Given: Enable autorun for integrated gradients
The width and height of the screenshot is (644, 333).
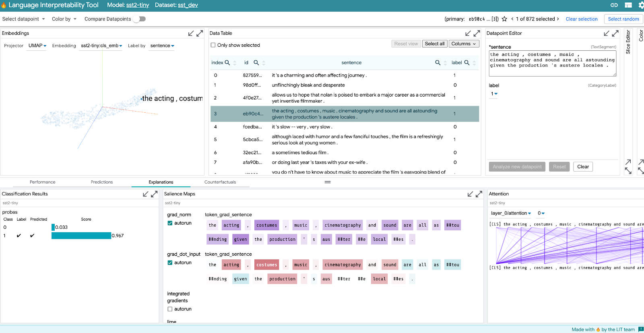Looking at the screenshot, I should tap(170, 309).
